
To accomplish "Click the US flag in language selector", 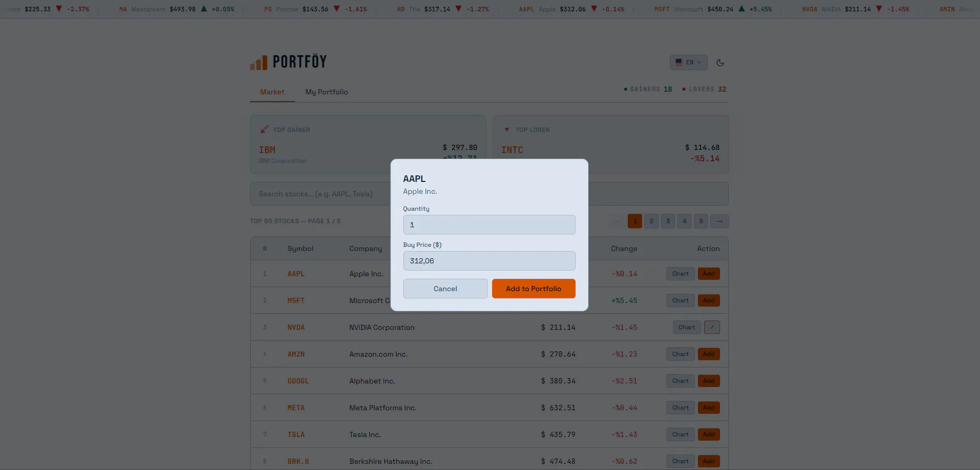I will [679, 62].
